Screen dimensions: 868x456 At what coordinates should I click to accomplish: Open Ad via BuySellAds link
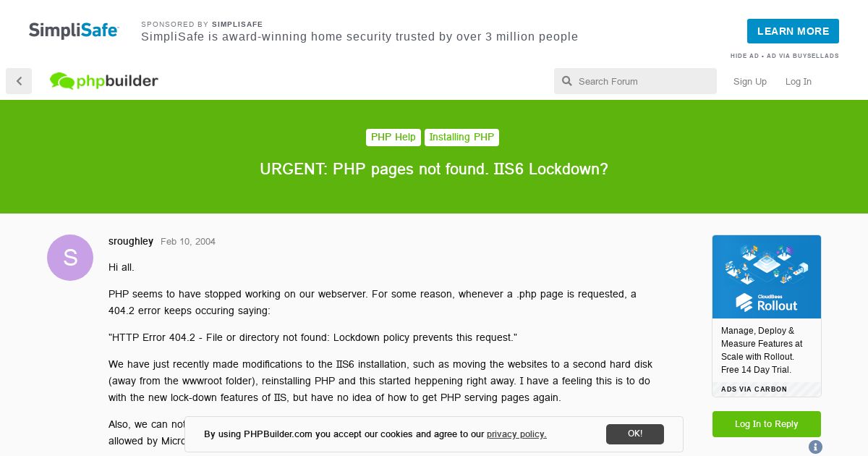(x=803, y=56)
